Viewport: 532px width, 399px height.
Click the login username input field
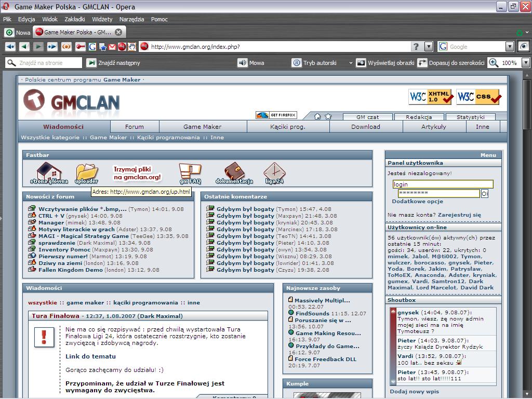pyautogui.click(x=443, y=184)
